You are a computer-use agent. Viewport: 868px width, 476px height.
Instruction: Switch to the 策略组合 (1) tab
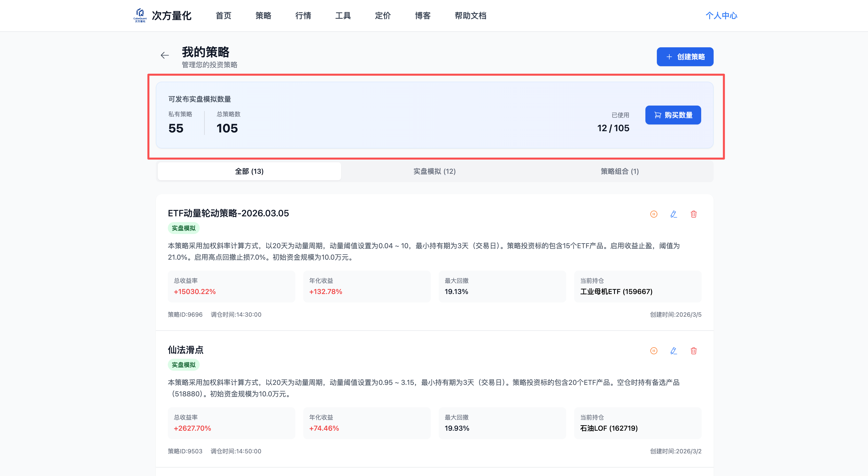[x=619, y=171]
